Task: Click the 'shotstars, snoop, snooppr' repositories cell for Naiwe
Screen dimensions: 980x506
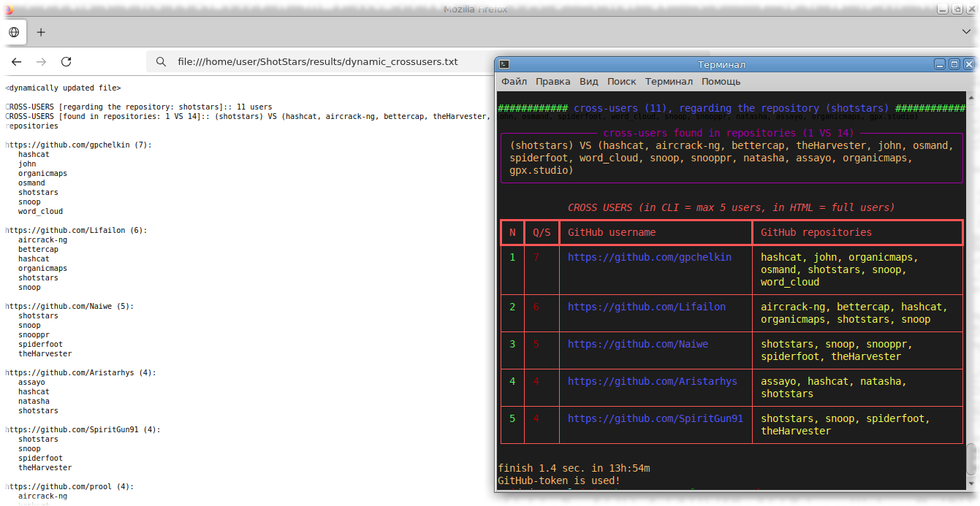Action: 837,350
